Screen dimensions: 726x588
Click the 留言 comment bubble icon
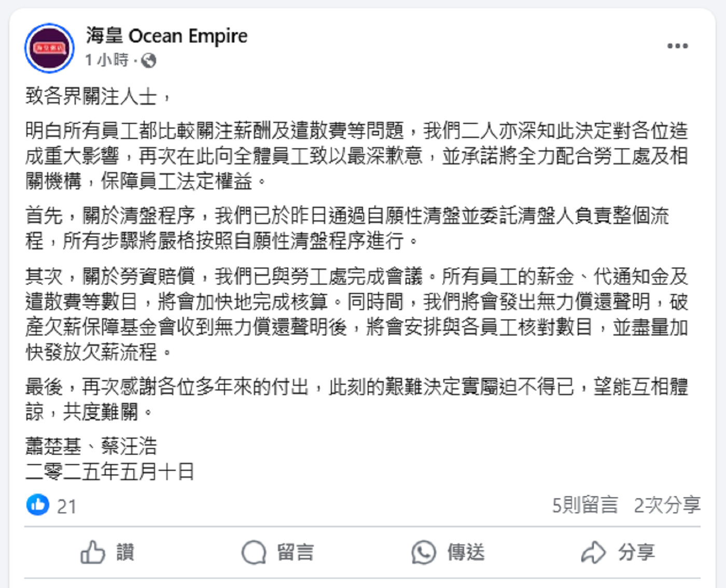(254, 552)
